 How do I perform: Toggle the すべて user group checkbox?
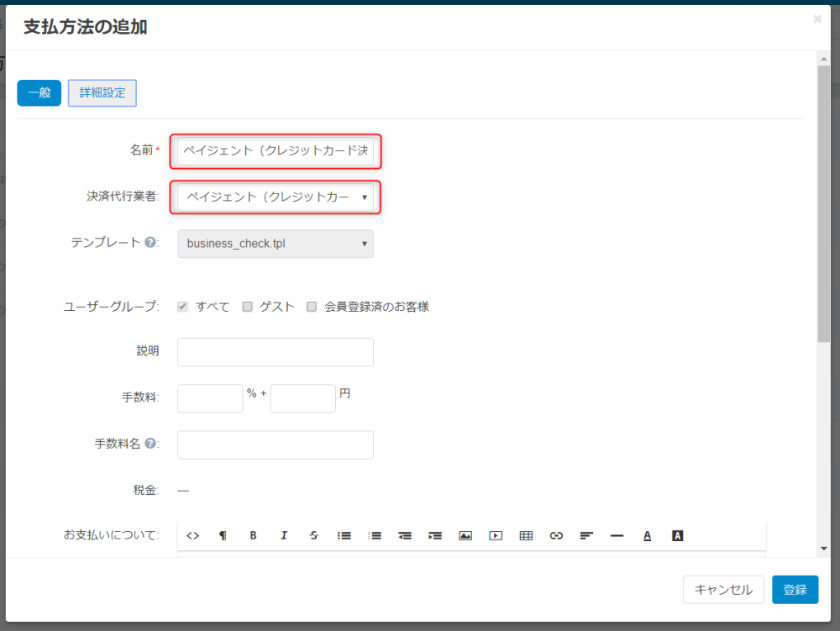[x=182, y=307]
